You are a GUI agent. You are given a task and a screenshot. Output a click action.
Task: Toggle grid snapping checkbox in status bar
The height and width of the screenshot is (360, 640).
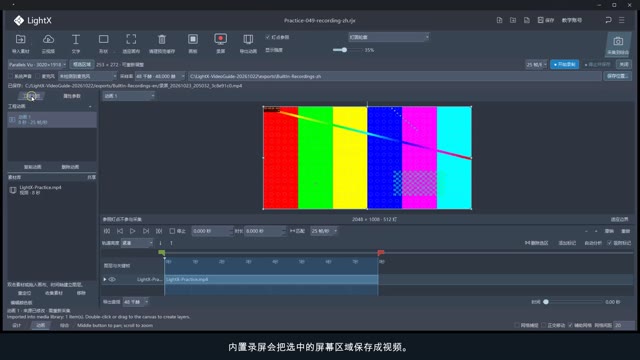point(517,325)
